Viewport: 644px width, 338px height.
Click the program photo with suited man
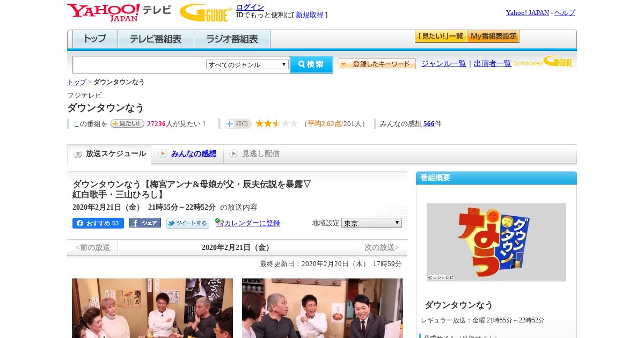click(323, 308)
